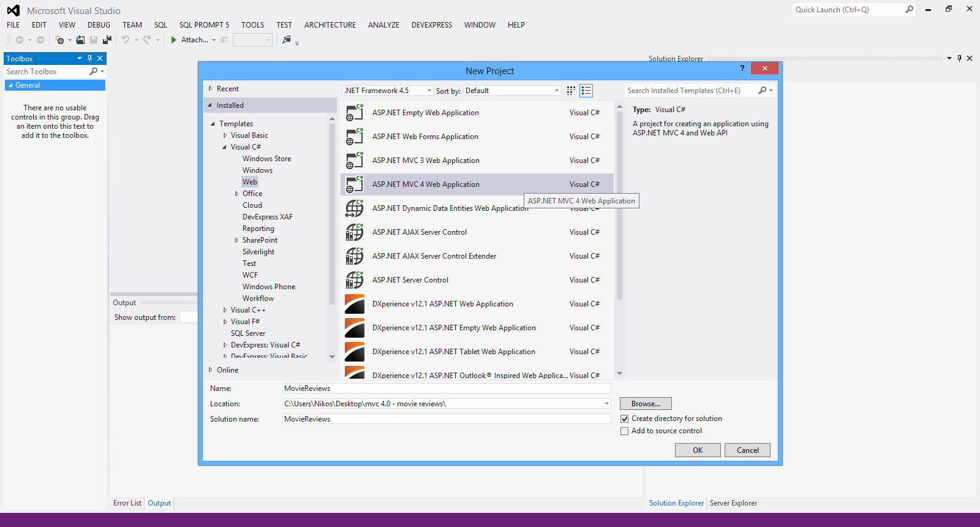
Task: Click the template list vertical scrollbar
Action: tap(619, 205)
